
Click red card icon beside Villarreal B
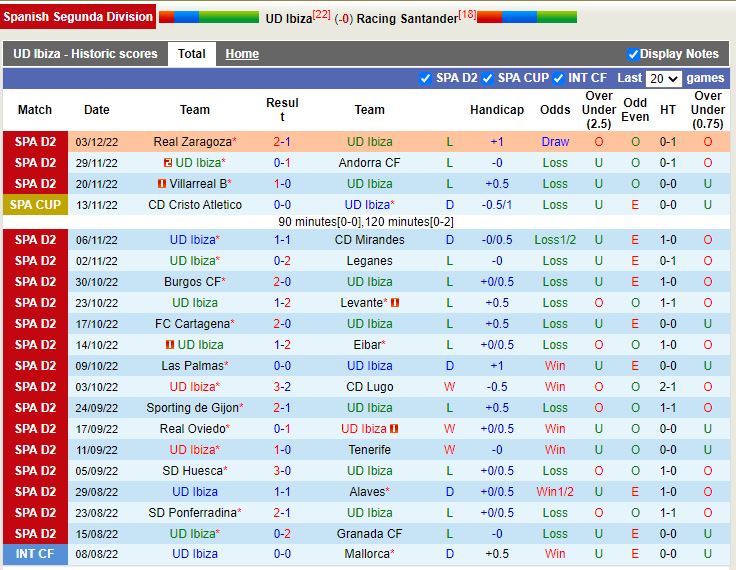(162, 184)
